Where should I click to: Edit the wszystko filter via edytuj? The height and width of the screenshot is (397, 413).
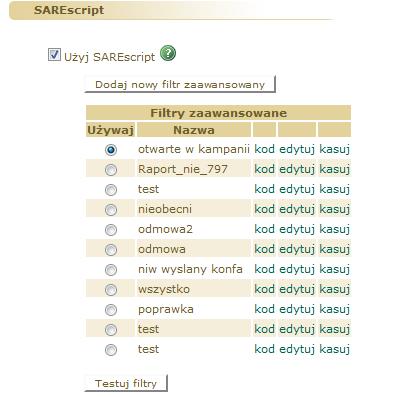297,290
